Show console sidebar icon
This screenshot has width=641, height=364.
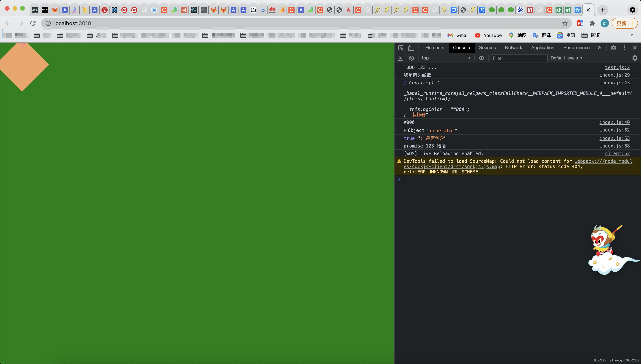click(400, 58)
